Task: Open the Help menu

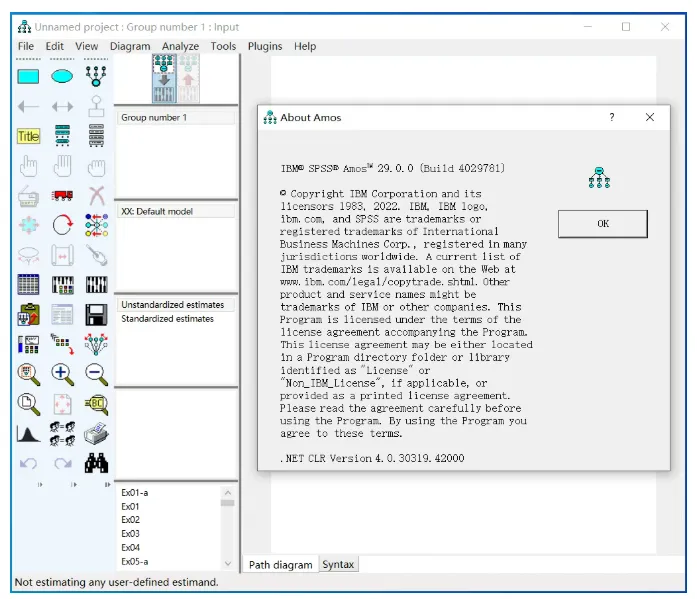Action: coord(305,46)
